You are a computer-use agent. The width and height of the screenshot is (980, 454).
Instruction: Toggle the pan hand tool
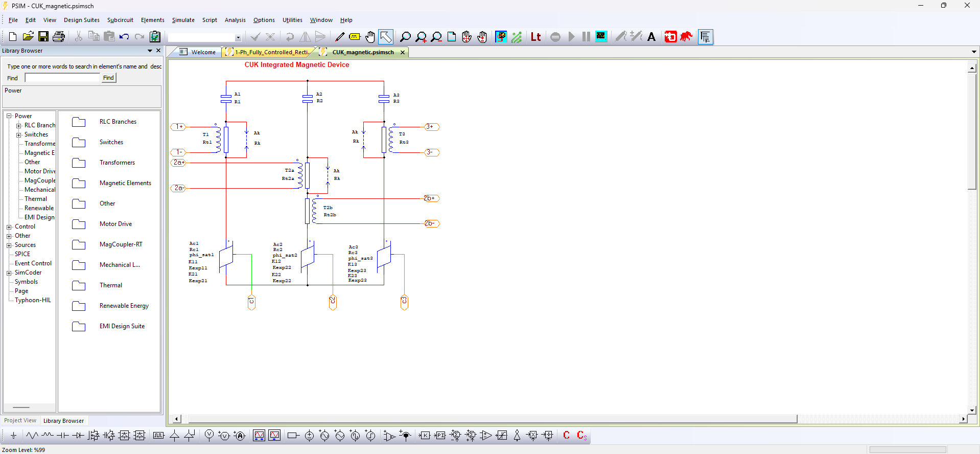[370, 37]
